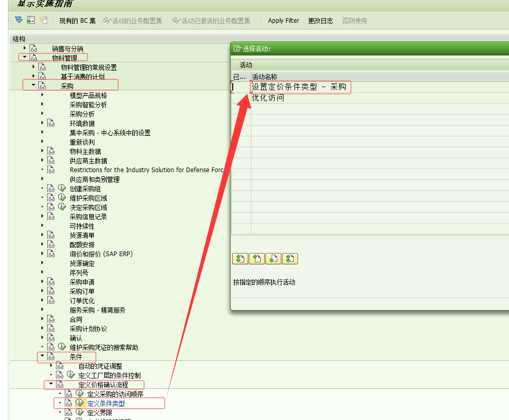This screenshot has width=509, height=420.
Task: Collapse the 物料管理 tree node
Action: [24, 57]
